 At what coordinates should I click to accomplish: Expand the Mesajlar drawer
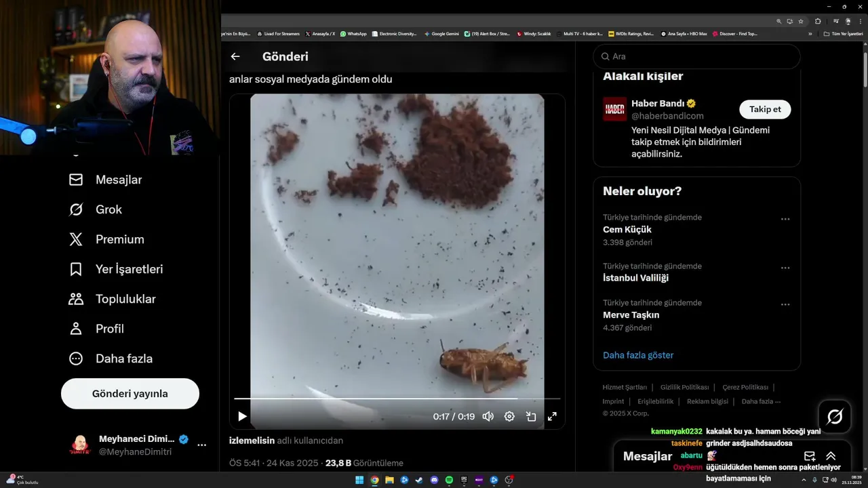(x=831, y=456)
